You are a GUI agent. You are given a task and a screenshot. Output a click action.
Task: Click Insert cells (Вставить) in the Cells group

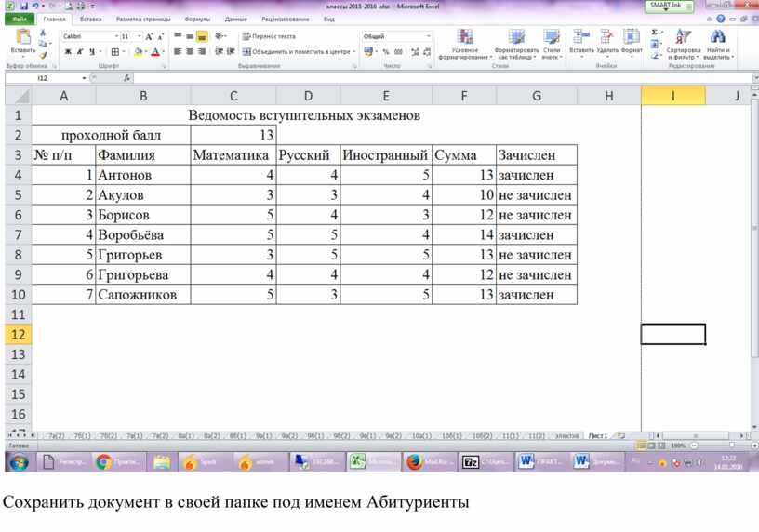(x=581, y=42)
